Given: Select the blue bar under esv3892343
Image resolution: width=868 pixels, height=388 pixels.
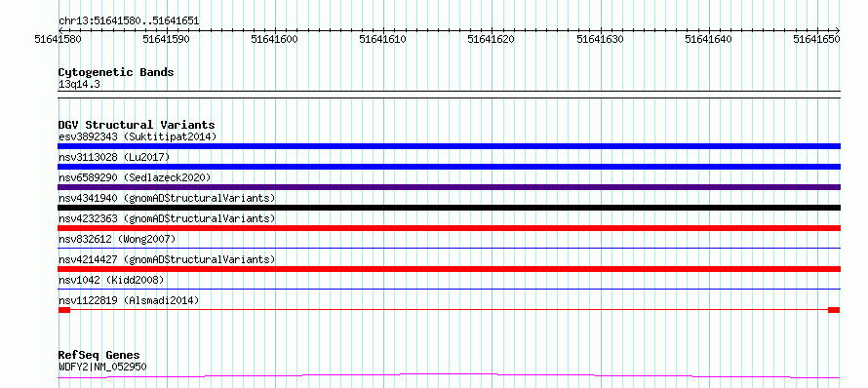Looking at the screenshot, I should pos(449,146).
